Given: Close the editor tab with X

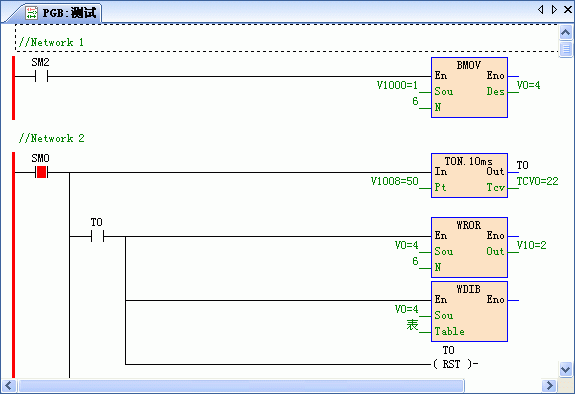Looking at the screenshot, I should 568,10.
